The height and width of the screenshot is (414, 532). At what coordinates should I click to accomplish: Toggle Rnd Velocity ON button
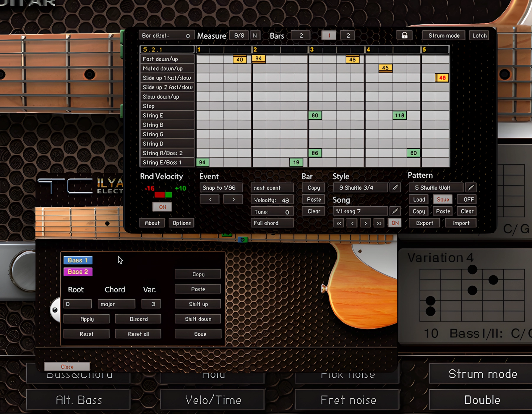pos(162,207)
